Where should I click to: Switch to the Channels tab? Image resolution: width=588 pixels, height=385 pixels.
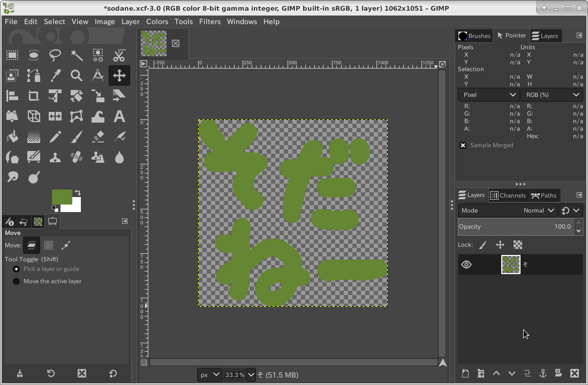click(508, 195)
